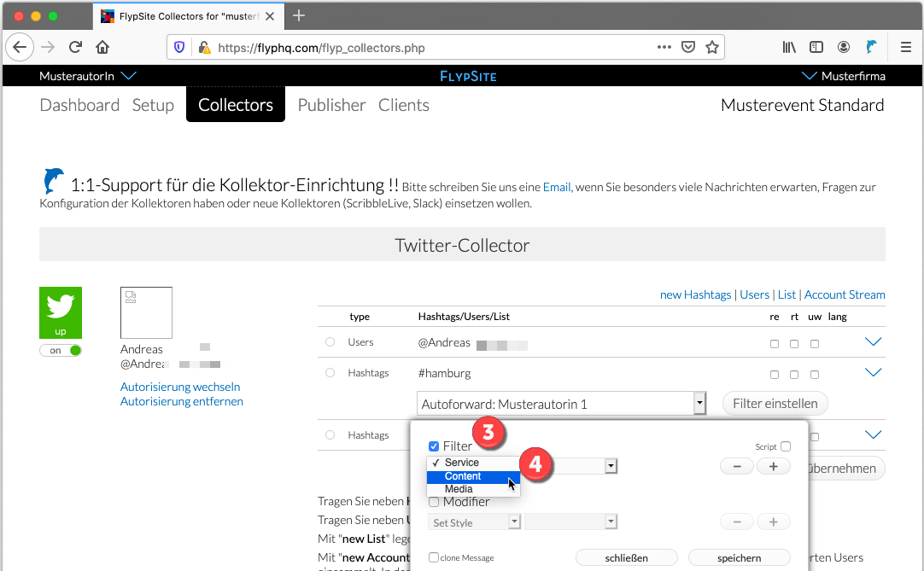Click the dolphin support logo
This screenshot has width=924, height=571.
coord(53,181)
